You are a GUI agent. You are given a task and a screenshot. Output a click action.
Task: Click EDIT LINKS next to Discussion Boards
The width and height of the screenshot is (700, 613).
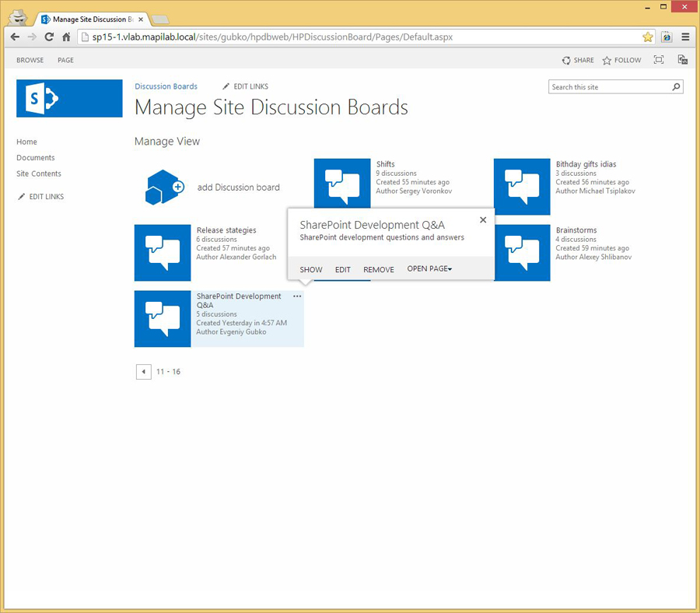point(246,86)
